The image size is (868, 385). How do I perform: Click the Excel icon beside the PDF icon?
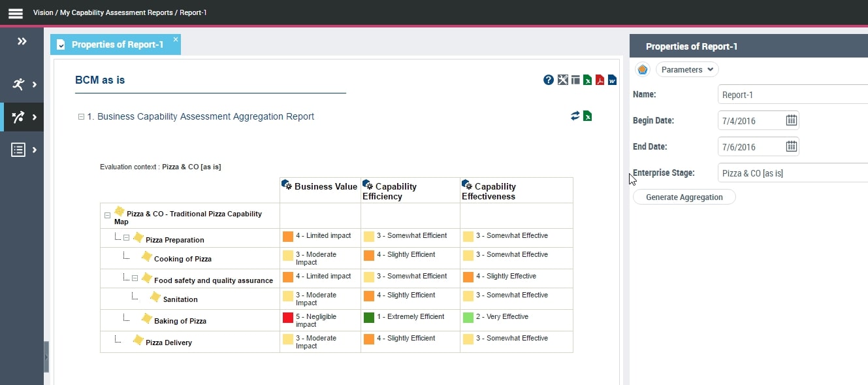click(x=587, y=80)
